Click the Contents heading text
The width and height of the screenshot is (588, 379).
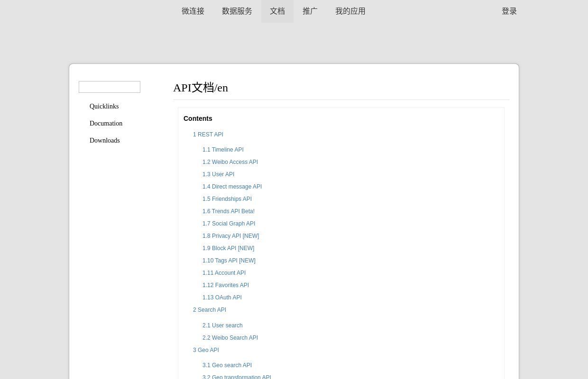pyautogui.click(x=198, y=118)
